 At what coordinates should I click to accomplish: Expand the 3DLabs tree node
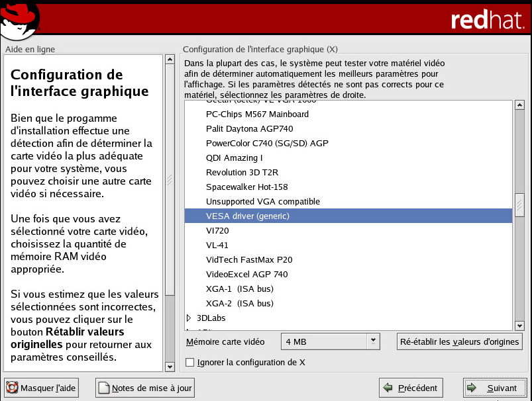click(189, 318)
